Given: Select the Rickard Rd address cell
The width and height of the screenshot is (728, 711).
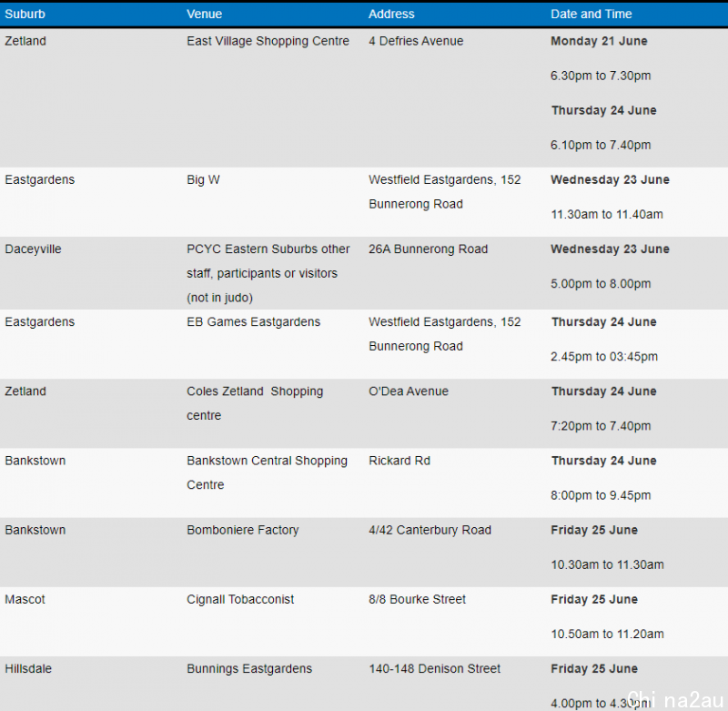Looking at the screenshot, I should pos(399,461).
